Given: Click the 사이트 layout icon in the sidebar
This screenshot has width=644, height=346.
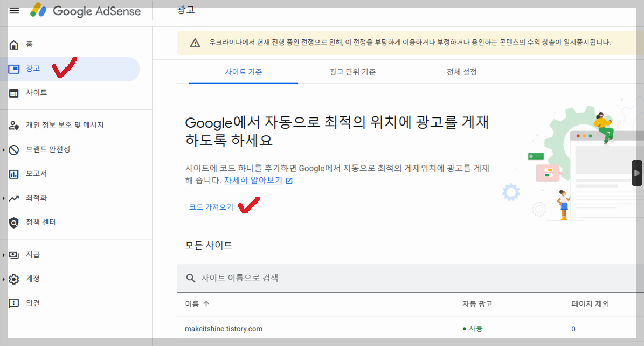Looking at the screenshot, I should tap(14, 93).
